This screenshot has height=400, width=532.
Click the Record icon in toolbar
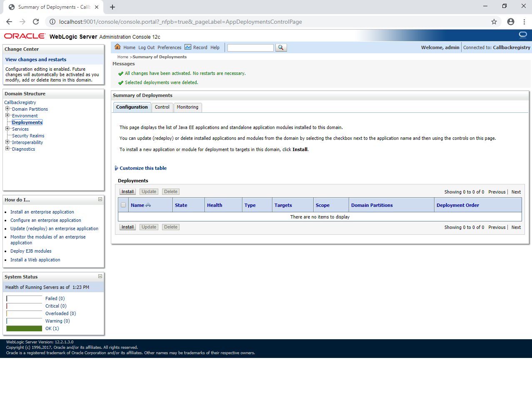(188, 47)
